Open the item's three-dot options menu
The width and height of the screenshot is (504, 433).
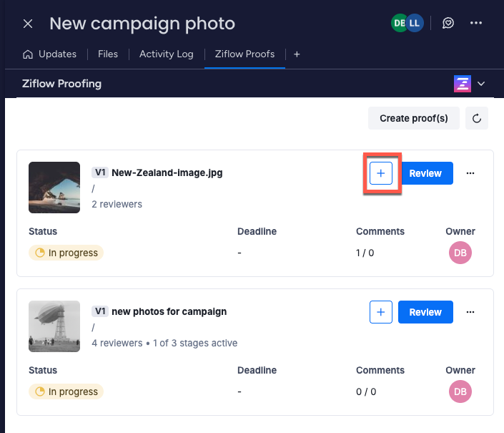pos(476,23)
